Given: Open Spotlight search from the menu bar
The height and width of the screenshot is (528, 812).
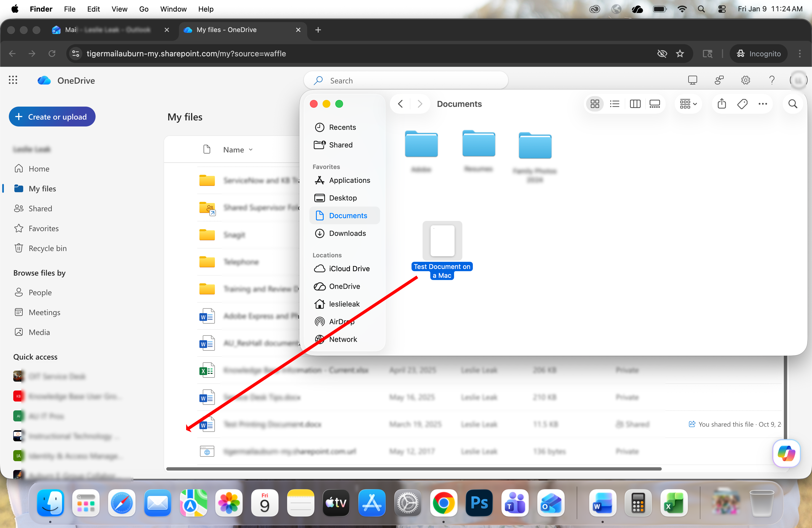Looking at the screenshot, I should tap(701, 9).
